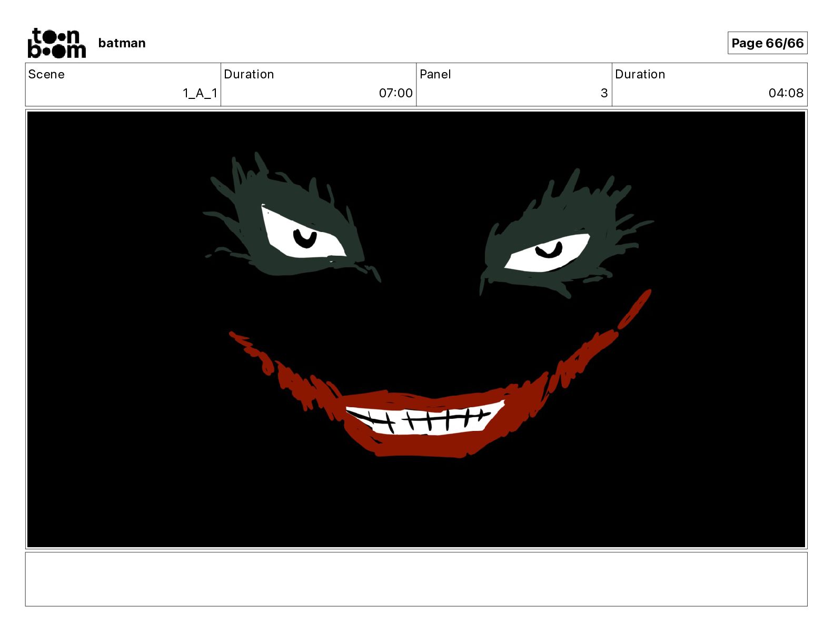Click the 'Panel' header label
Viewport: 834px width, 644px height.
click(435, 74)
